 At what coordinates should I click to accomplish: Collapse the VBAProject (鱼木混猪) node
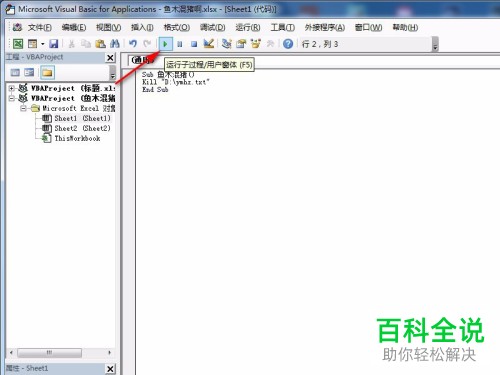11,98
